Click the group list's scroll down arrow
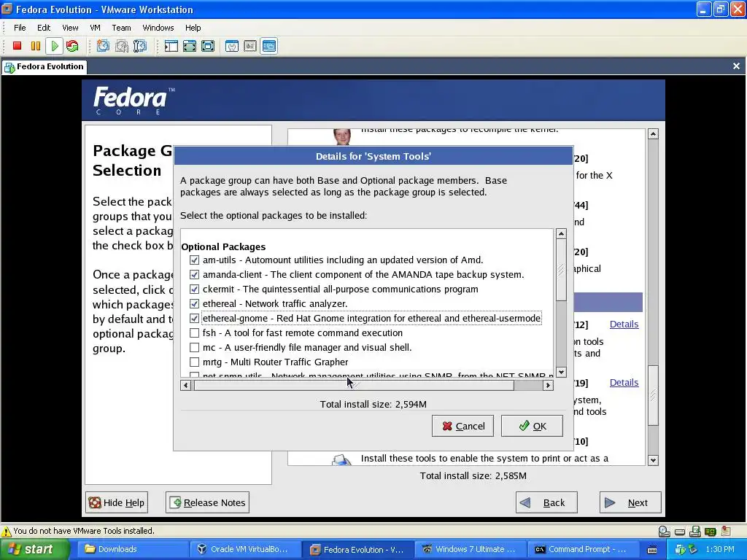Screen dimensions: 747x560 (x=653, y=461)
